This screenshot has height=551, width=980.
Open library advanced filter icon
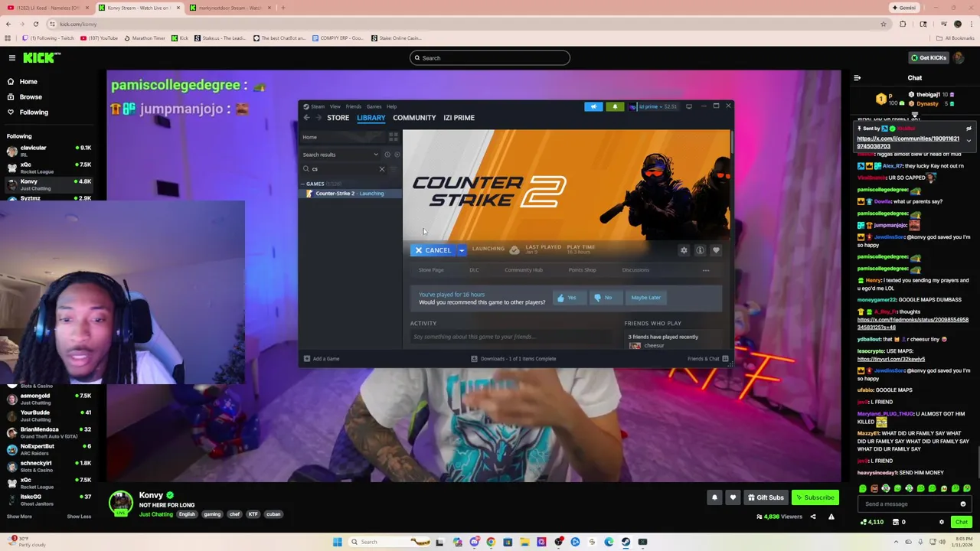pyautogui.click(x=394, y=169)
